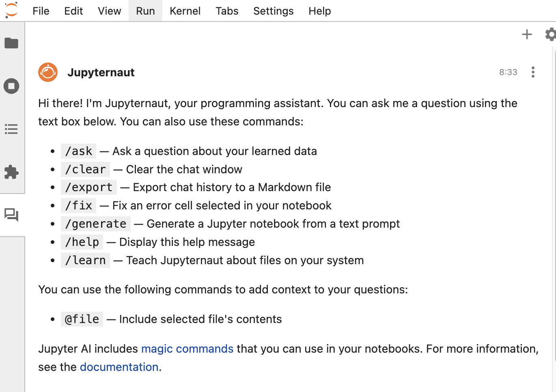Open the File Browser sidebar folder icon
556x392 pixels.
[x=11, y=43]
